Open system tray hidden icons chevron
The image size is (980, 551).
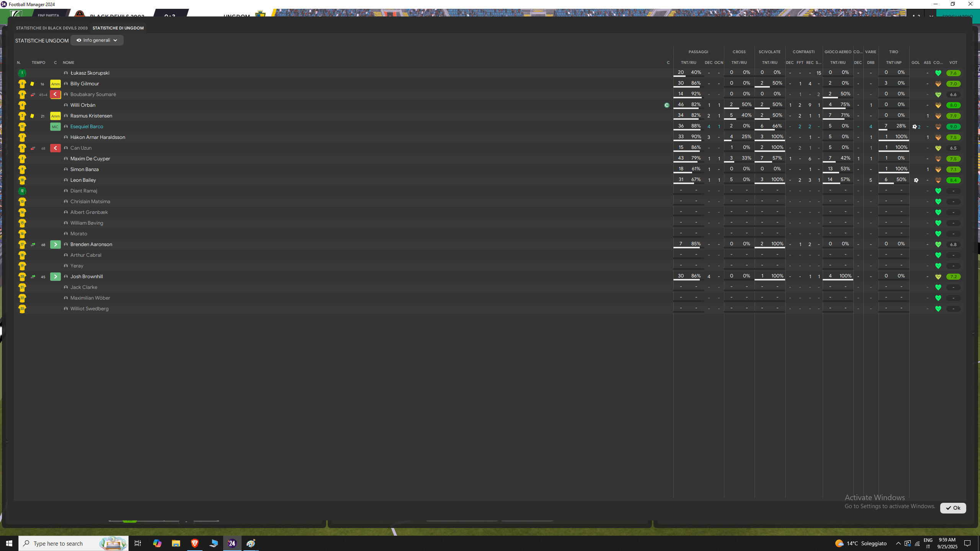898,543
